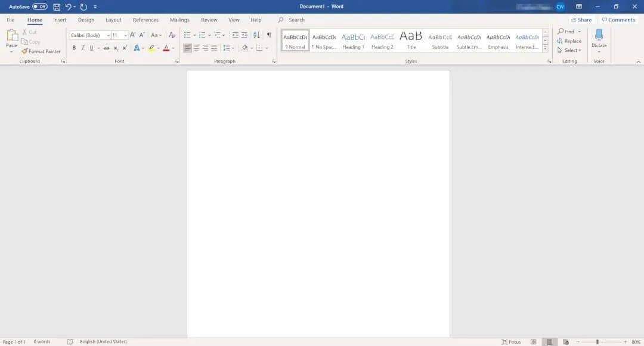Enable Focus mode in status bar
Image resolution: width=644 pixels, height=346 pixels.
coord(511,342)
